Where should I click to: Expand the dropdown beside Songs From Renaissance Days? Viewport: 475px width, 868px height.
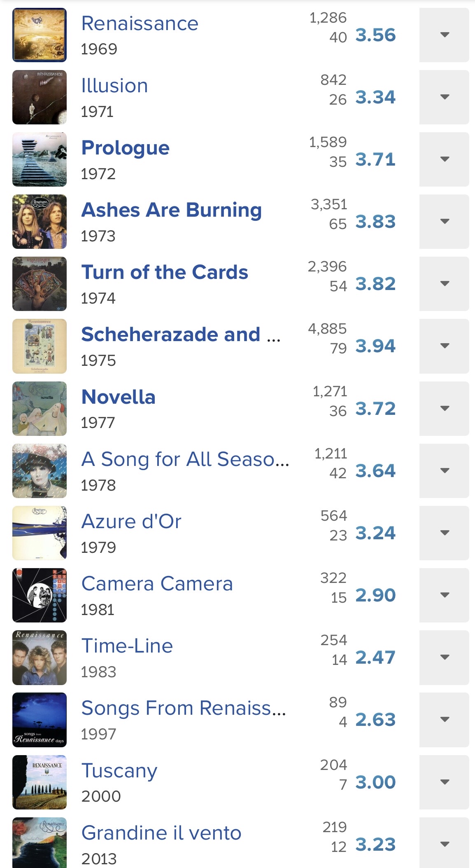coord(444,720)
